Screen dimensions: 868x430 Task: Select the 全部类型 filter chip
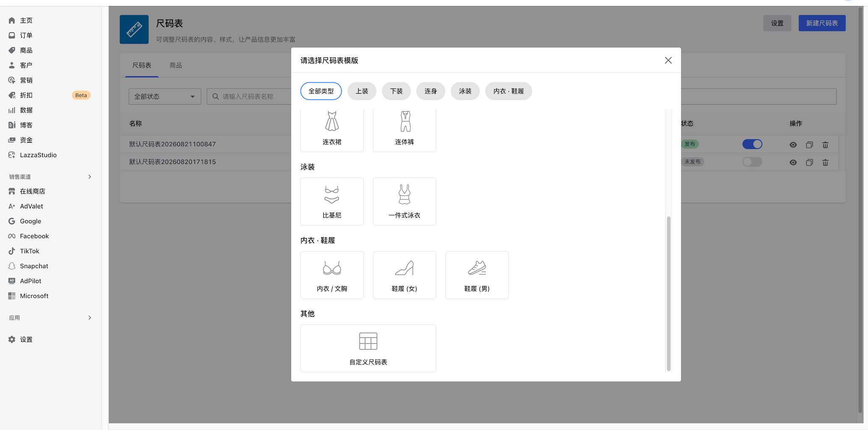point(321,91)
